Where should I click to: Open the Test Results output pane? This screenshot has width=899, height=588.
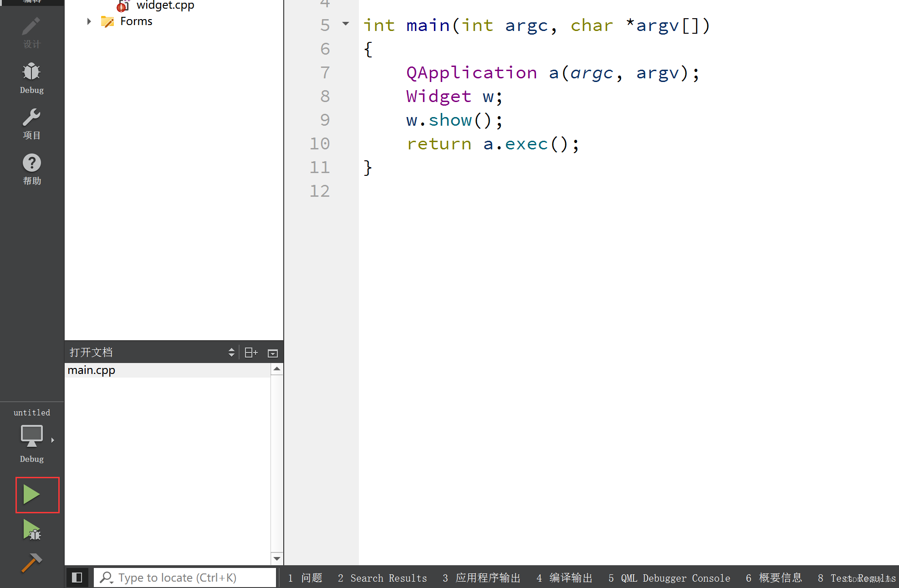coord(856,578)
